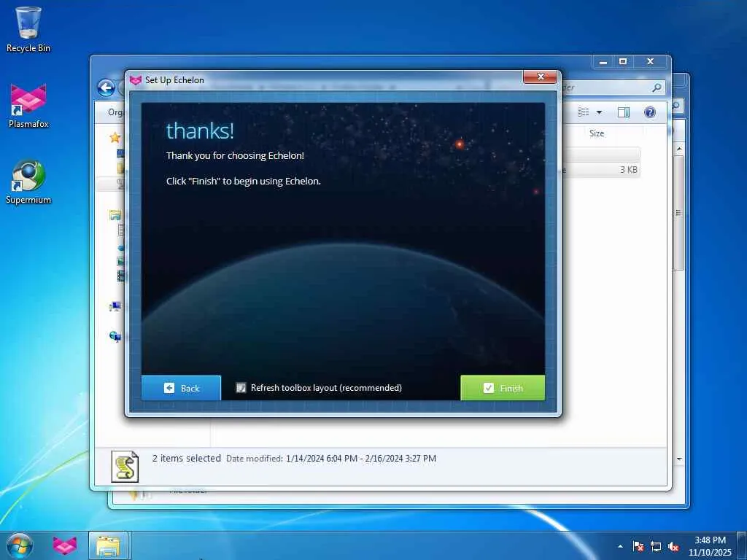This screenshot has width=747, height=560.
Task: Open the Windows Start menu
Action: [x=20, y=545]
